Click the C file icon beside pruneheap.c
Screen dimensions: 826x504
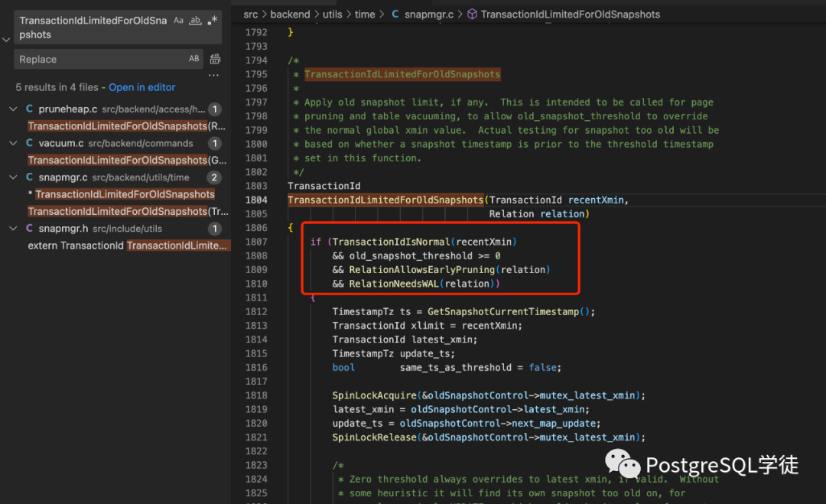[x=30, y=109]
